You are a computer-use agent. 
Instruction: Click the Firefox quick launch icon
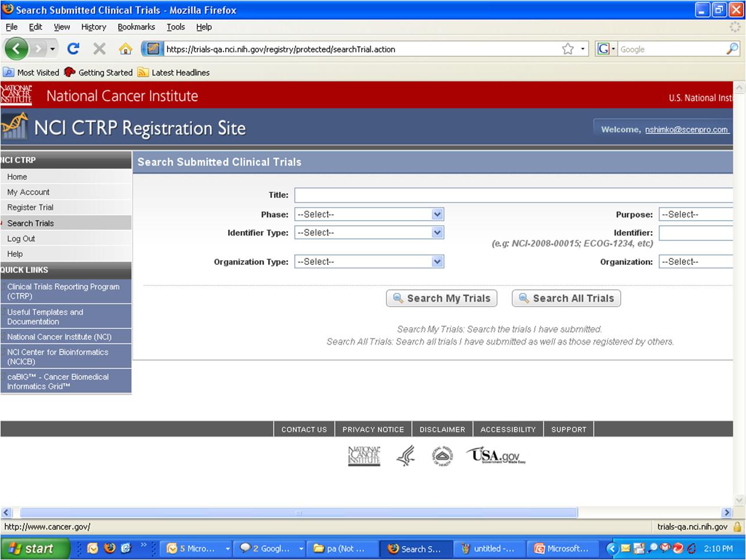tap(109, 548)
